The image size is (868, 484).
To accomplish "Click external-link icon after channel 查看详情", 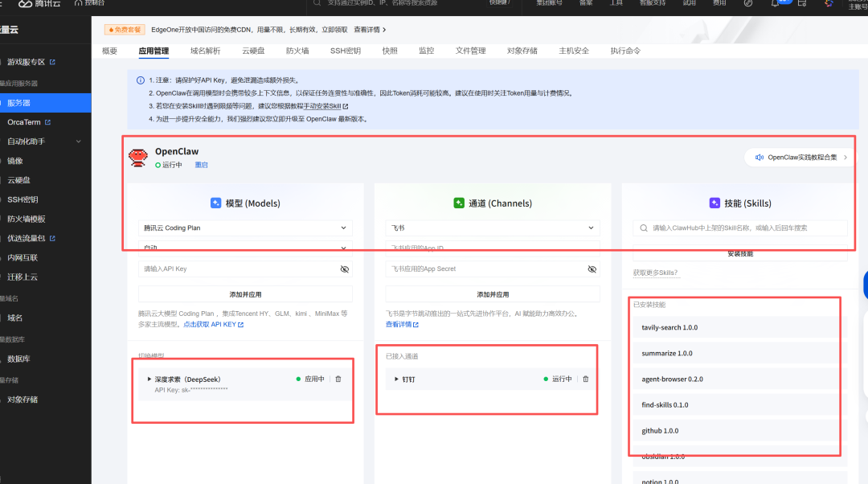I will tap(416, 325).
